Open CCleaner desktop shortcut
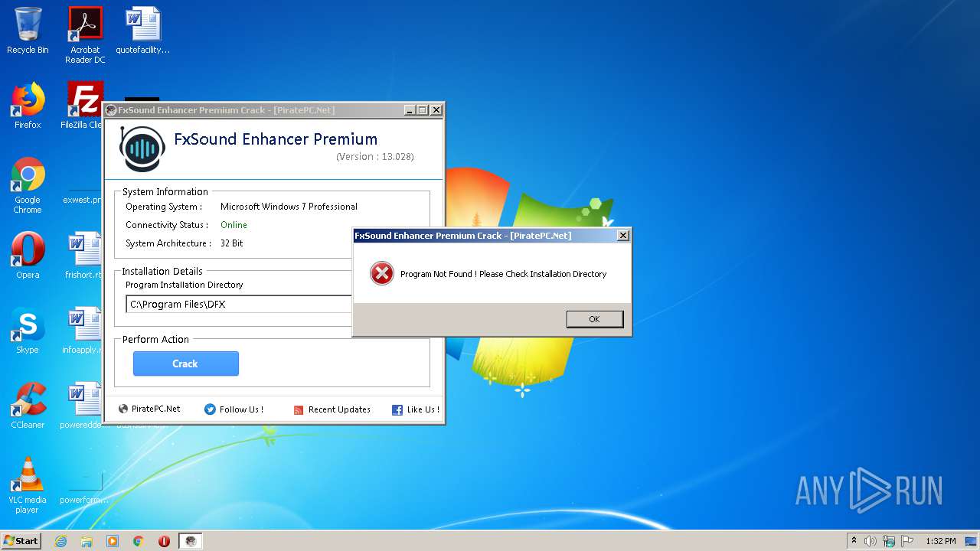Screen dimensions: 980x551 (28, 406)
